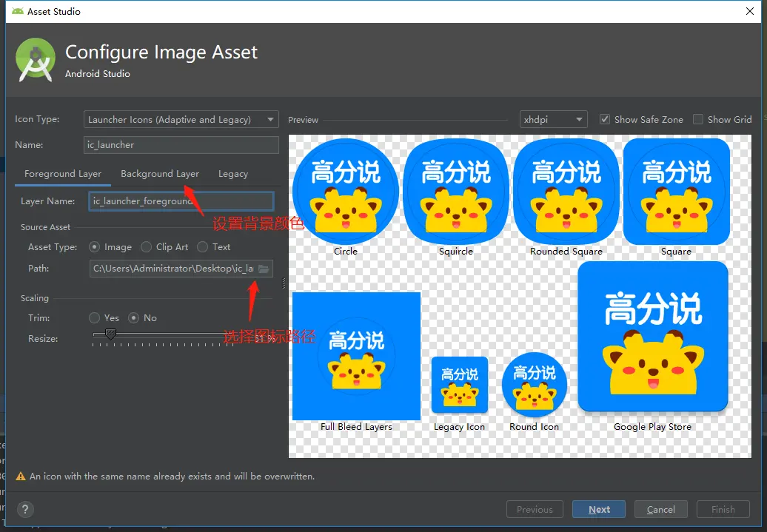The image size is (767, 532).
Task: Click the help question mark button
Action: tap(25, 510)
